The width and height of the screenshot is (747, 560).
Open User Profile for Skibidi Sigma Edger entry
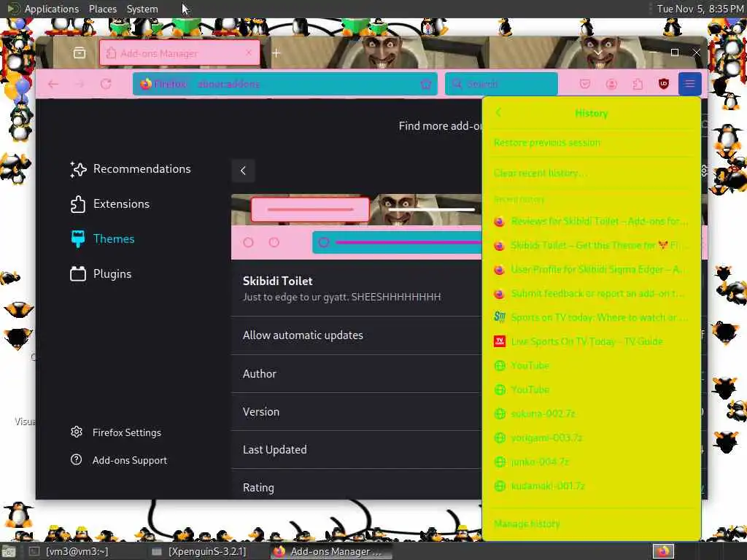coord(591,270)
